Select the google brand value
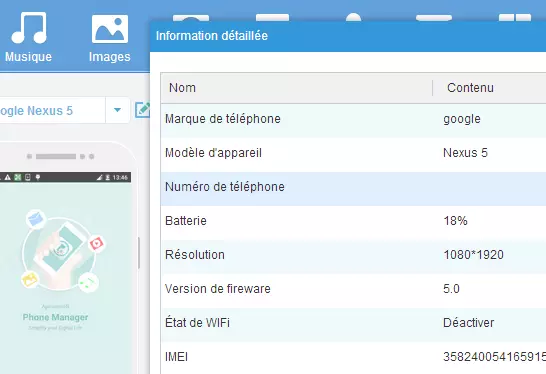Image resolution: width=546 pixels, height=374 pixels. pyautogui.click(x=462, y=119)
